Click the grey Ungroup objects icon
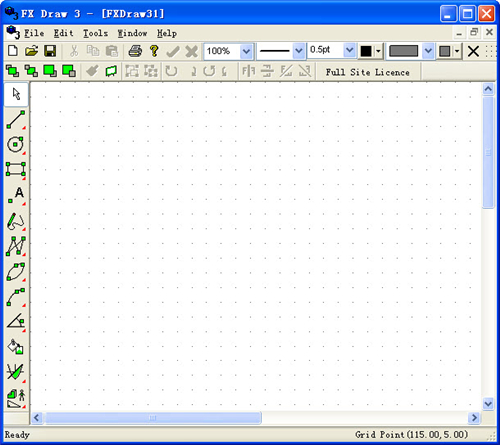The height and width of the screenshot is (445, 500). tap(151, 71)
